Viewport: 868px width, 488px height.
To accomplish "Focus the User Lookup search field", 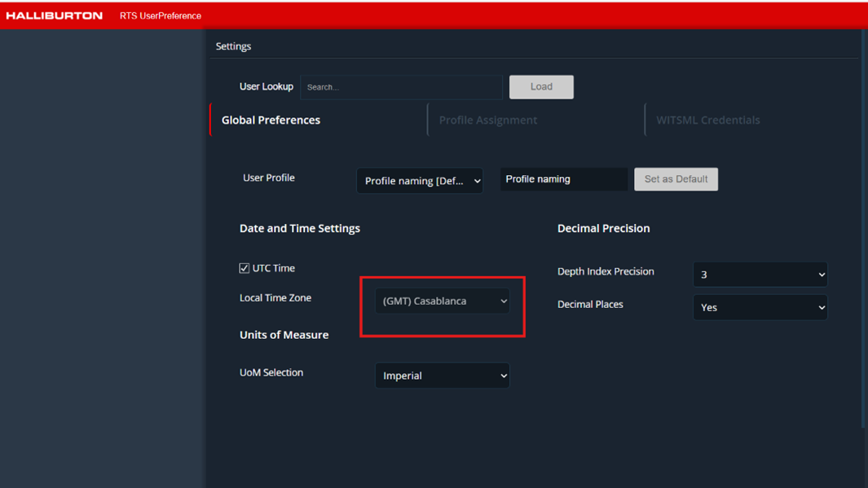I will coord(401,87).
